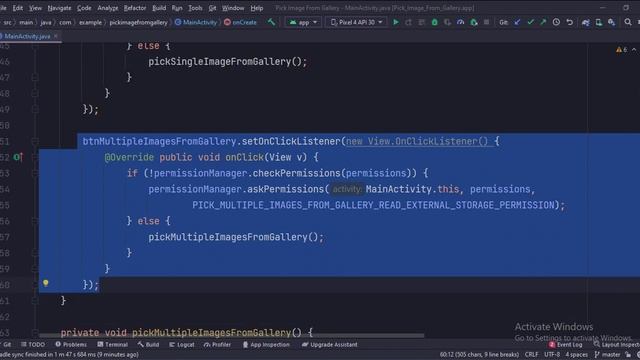Open the Profiler tool window
640x360 pixels.
(218, 344)
